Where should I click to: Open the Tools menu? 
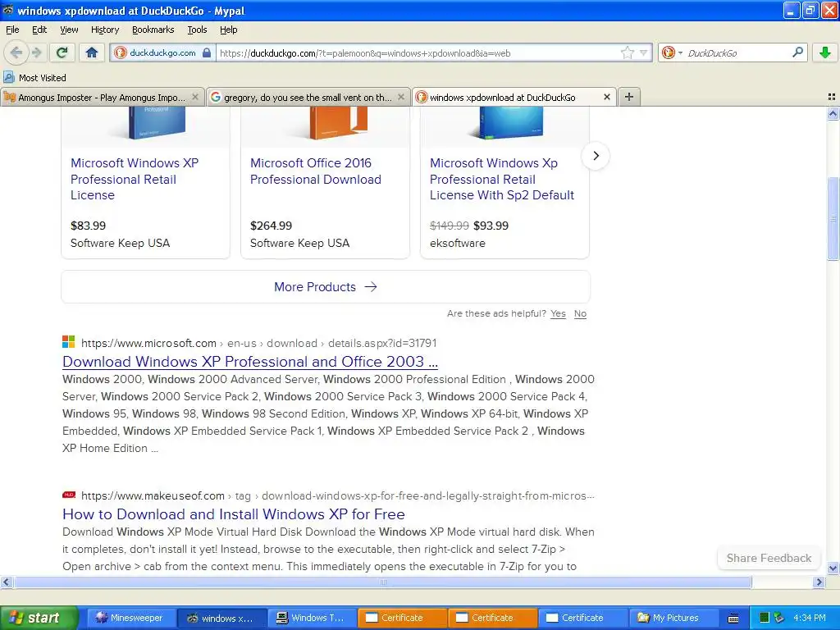tap(197, 30)
